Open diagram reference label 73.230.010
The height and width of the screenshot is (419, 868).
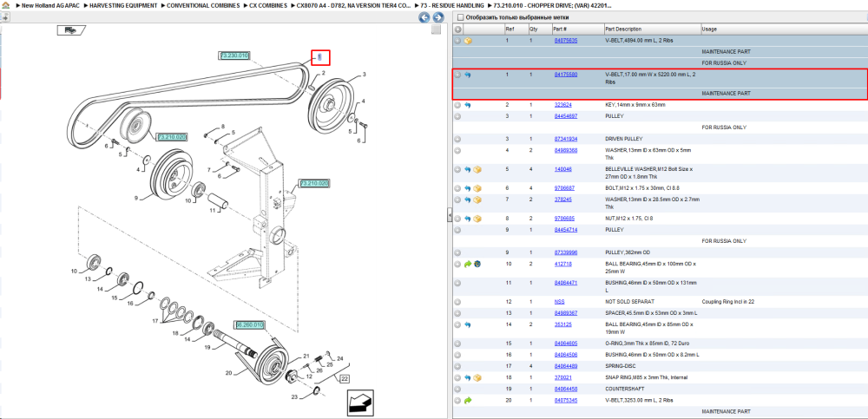(x=234, y=56)
